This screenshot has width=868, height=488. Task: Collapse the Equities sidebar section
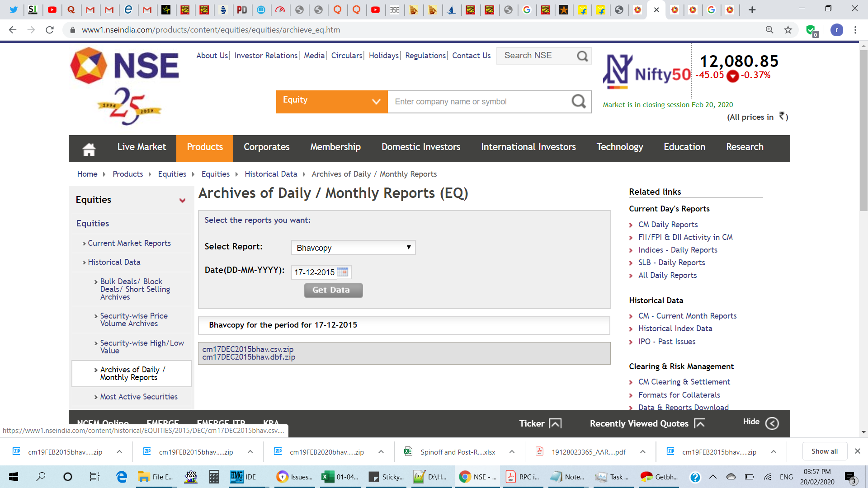182,200
